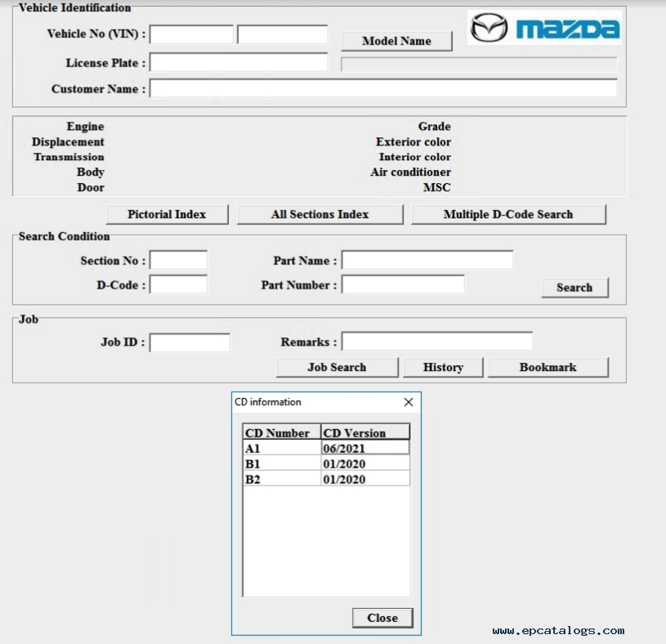666x644 pixels.
Task: Focus the Part Name text field
Action: point(427,261)
